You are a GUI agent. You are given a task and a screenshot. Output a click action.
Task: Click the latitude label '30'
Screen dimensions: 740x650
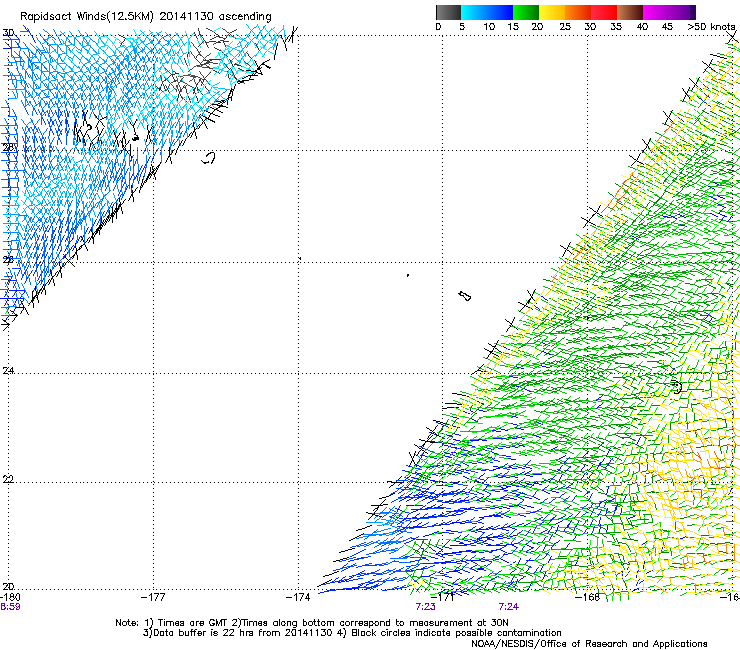pyautogui.click(x=8, y=33)
